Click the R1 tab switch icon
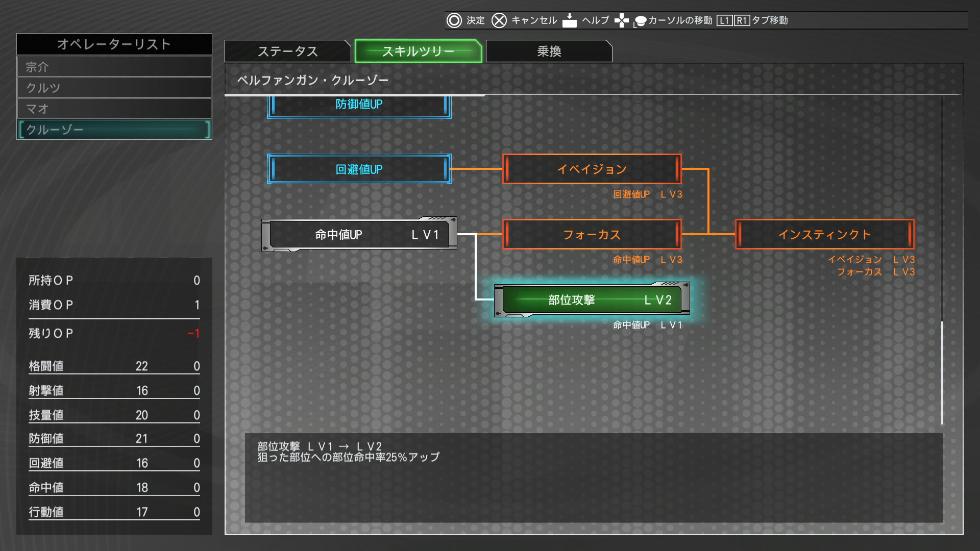The image size is (980, 551). click(742, 20)
